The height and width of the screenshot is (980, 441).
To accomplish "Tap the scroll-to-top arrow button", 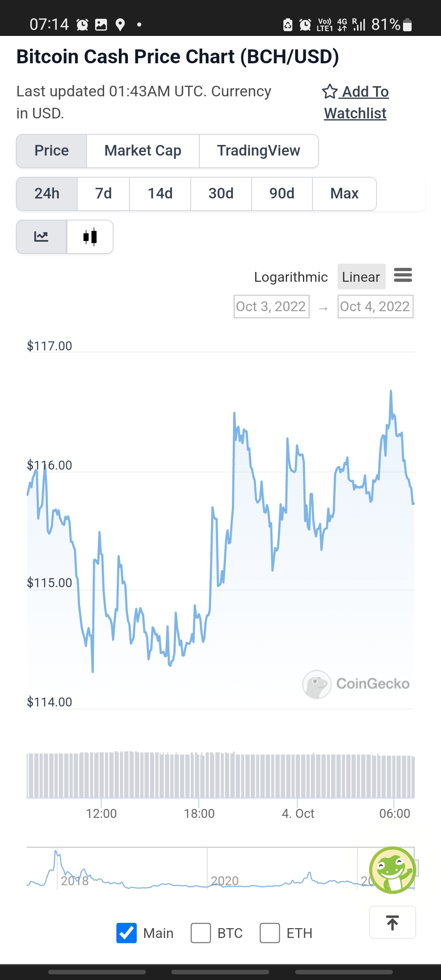I will [x=392, y=922].
